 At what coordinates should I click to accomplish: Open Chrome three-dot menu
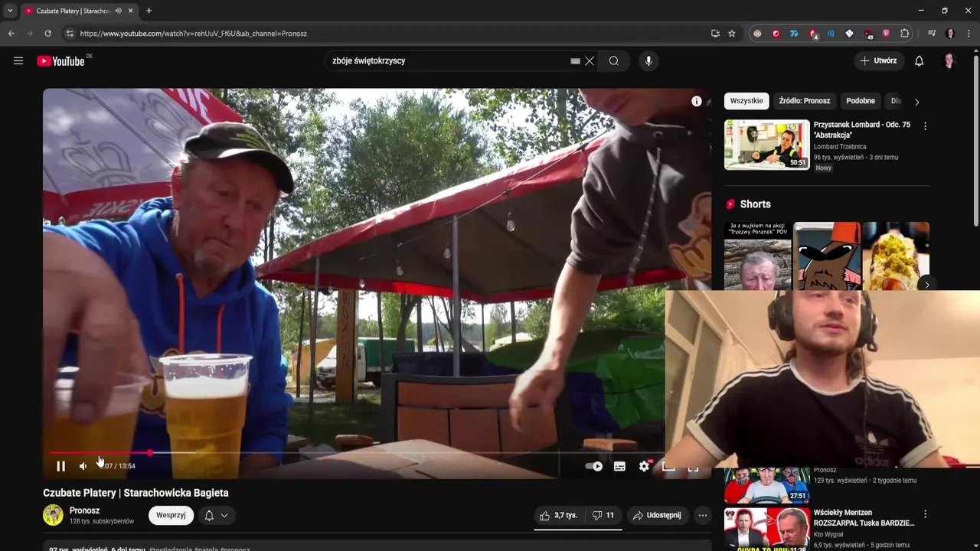pyautogui.click(x=969, y=34)
